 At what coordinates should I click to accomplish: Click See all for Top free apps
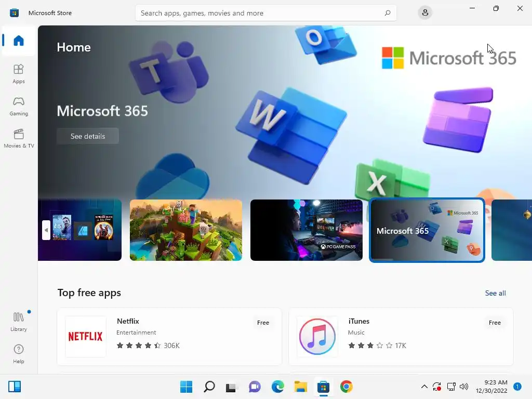click(495, 293)
